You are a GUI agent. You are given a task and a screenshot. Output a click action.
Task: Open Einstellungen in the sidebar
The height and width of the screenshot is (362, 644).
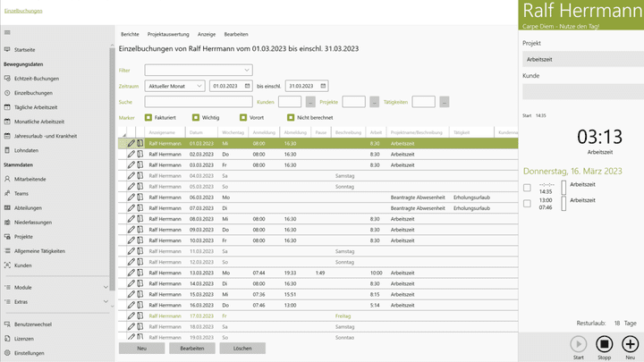[30, 353]
